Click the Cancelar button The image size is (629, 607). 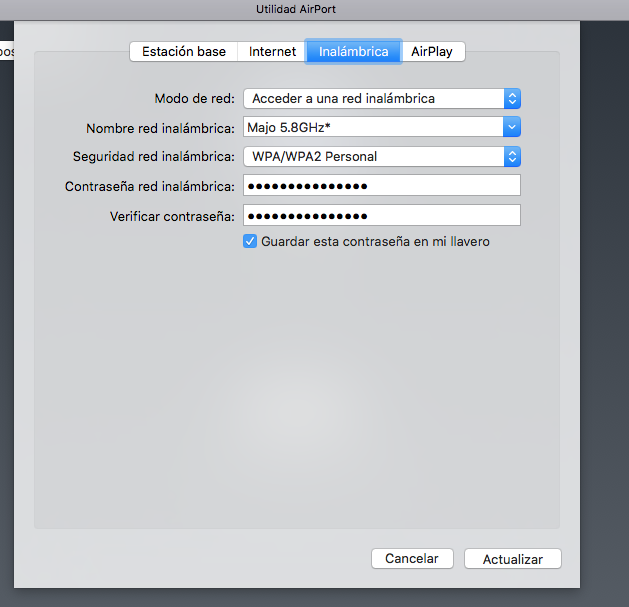pos(412,558)
